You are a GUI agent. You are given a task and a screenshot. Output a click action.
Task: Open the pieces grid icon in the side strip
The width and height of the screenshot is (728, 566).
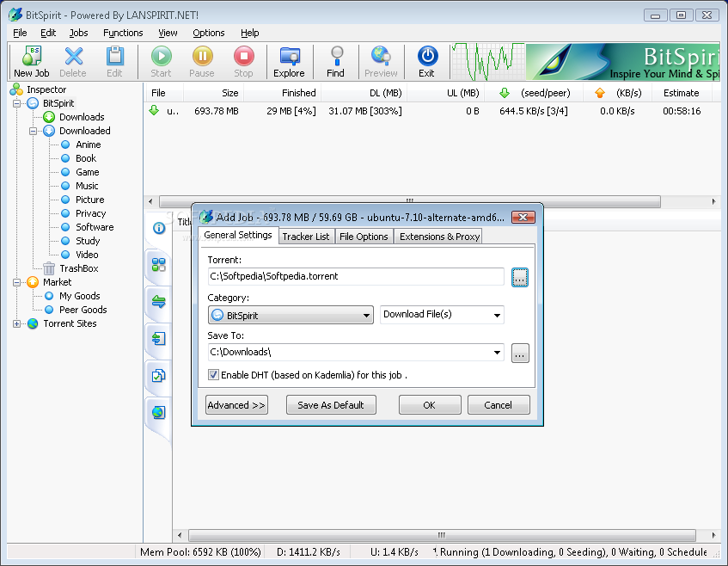tap(159, 265)
